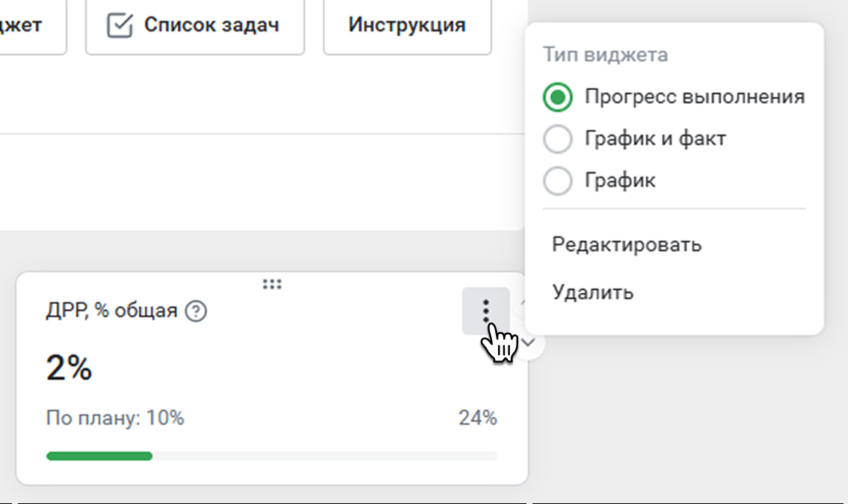Switch widget type to График
The image size is (848, 504).
559,180
